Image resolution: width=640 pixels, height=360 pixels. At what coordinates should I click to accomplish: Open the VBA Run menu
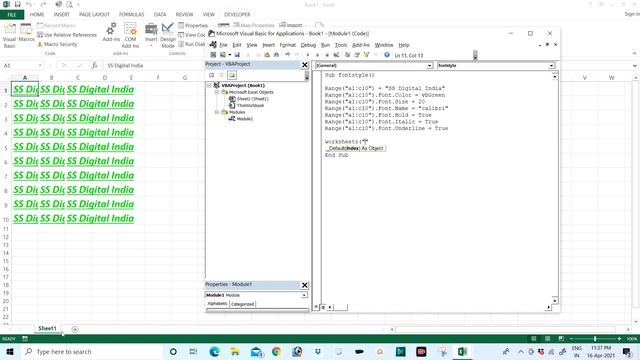pos(325,45)
